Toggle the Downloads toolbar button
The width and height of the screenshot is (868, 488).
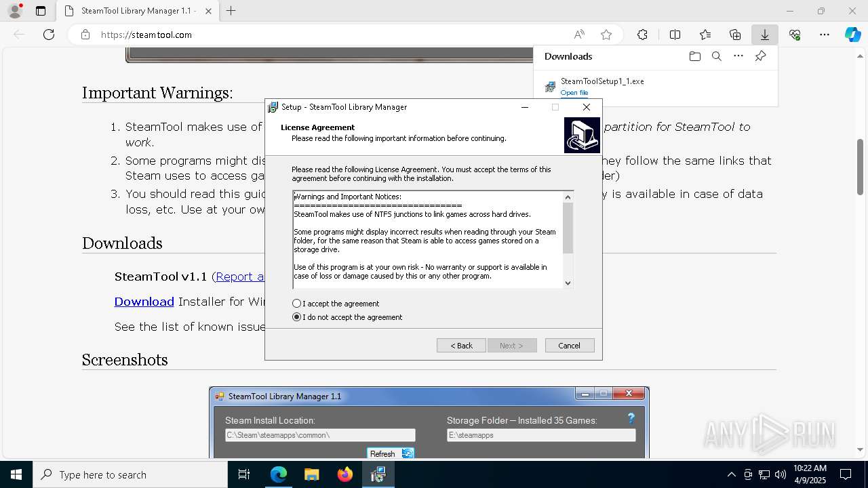(x=765, y=35)
